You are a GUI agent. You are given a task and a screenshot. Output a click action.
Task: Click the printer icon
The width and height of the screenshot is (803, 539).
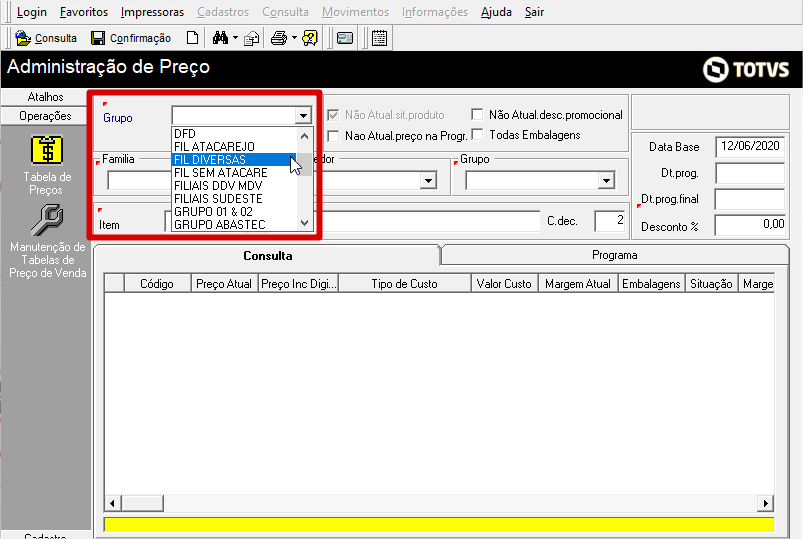(279, 38)
